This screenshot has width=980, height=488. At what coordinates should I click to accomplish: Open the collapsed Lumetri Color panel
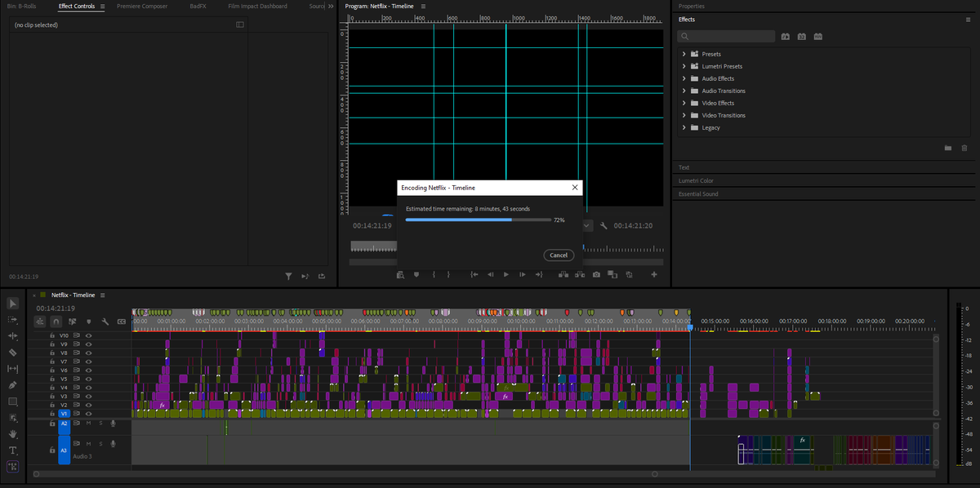(x=696, y=180)
